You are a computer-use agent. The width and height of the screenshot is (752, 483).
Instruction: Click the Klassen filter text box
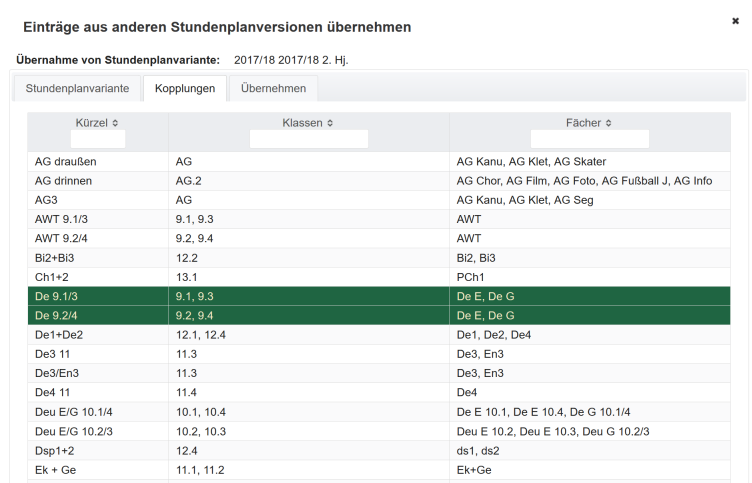(x=308, y=139)
